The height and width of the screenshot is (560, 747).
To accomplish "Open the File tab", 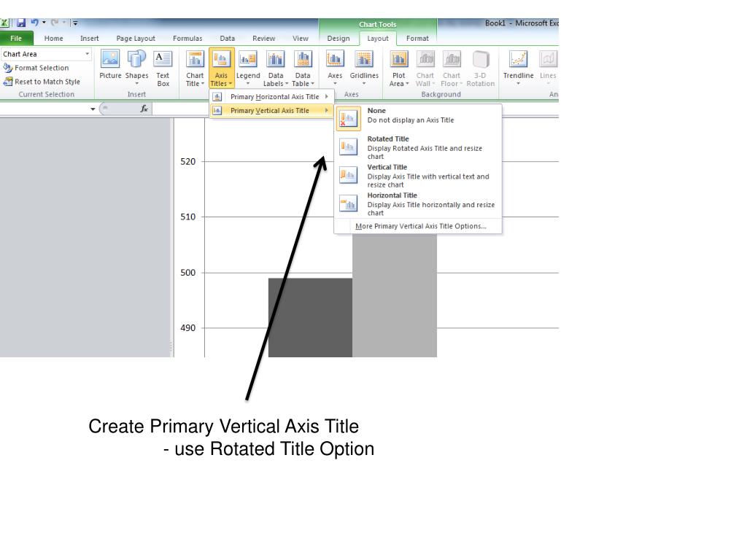I will pyautogui.click(x=16, y=38).
